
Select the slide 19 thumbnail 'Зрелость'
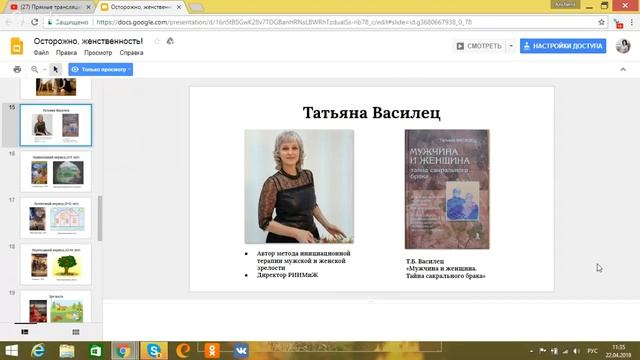(56, 307)
